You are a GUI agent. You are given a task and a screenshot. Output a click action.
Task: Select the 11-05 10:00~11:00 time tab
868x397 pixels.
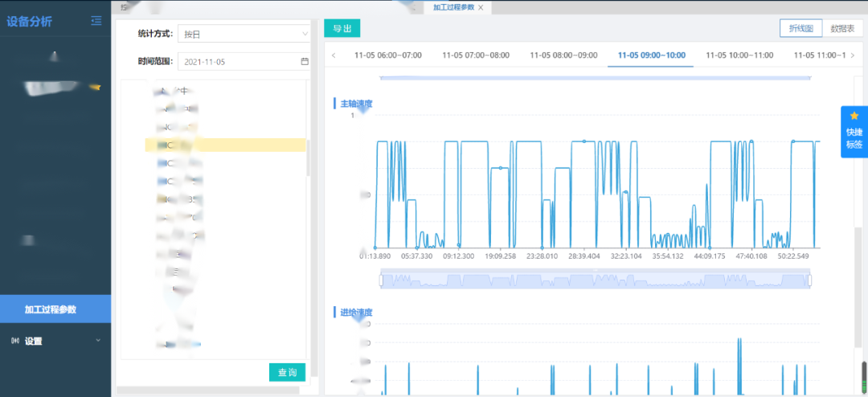tap(739, 55)
